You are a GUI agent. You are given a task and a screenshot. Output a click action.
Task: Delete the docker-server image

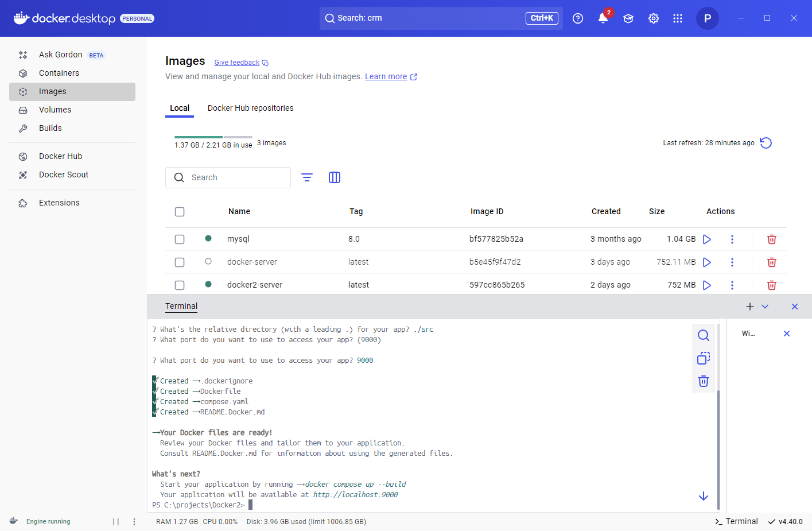tap(772, 262)
